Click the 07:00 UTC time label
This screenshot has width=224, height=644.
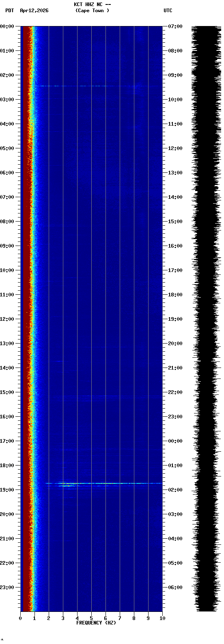tap(175, 26)
